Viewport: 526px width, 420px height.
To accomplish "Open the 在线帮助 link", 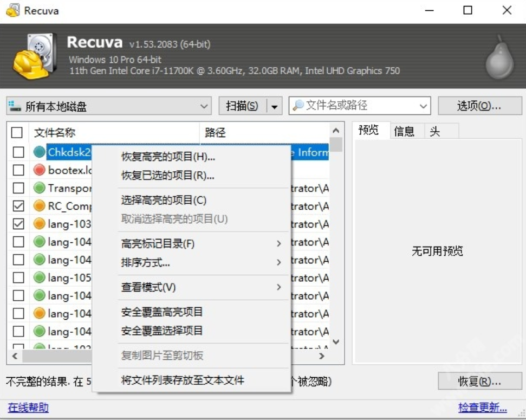I will click(28, 408).
